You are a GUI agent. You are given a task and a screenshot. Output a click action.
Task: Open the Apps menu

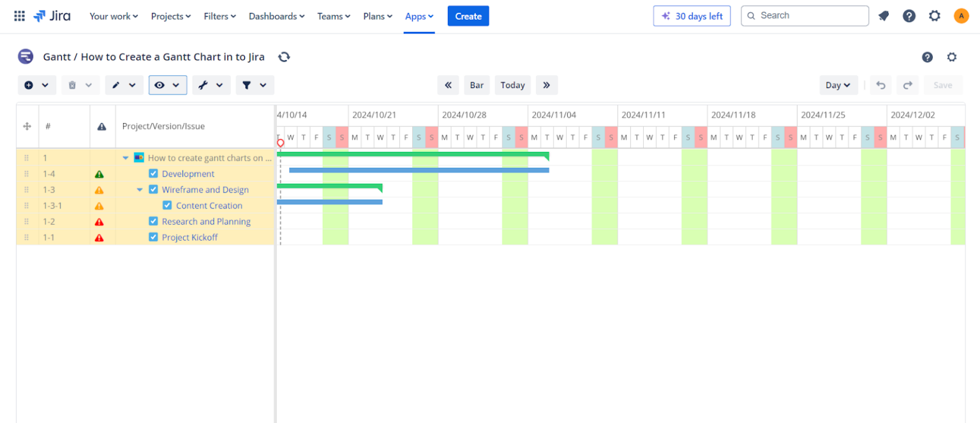pos(419,16)
